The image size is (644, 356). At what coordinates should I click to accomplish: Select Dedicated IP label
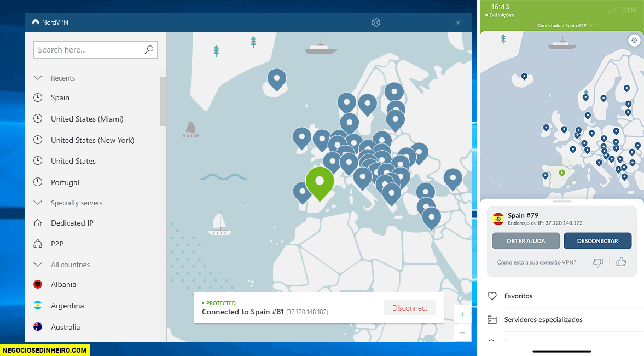pos(72,223)
